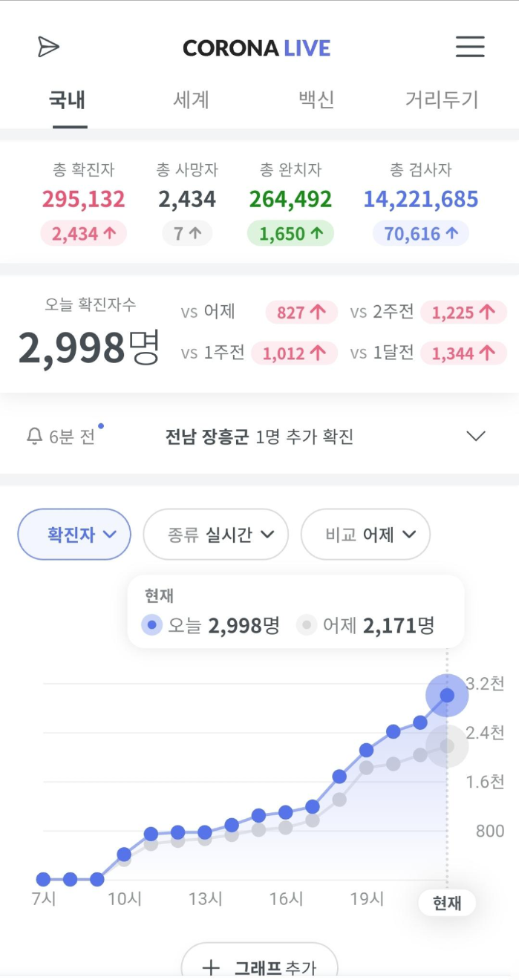Screen dimensions: 519x980
Task: Click the blue notification dot near 6분 전
Action: (101, 425)
